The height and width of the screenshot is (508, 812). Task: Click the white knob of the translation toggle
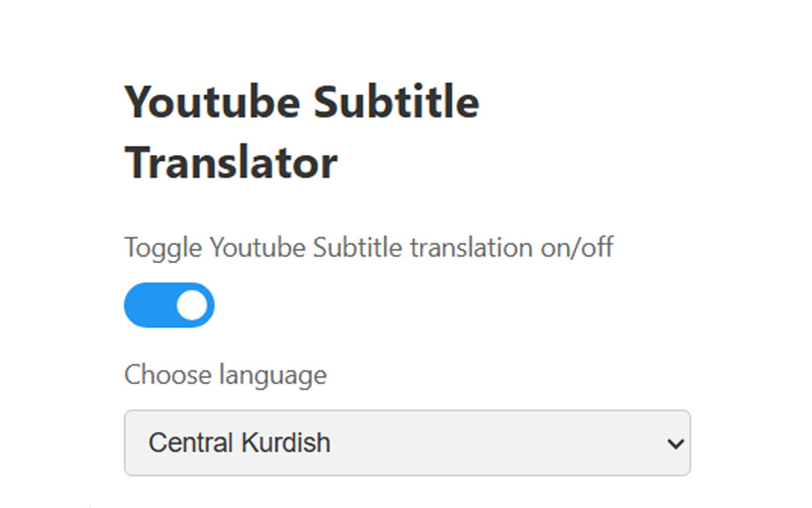coord(192,305)
